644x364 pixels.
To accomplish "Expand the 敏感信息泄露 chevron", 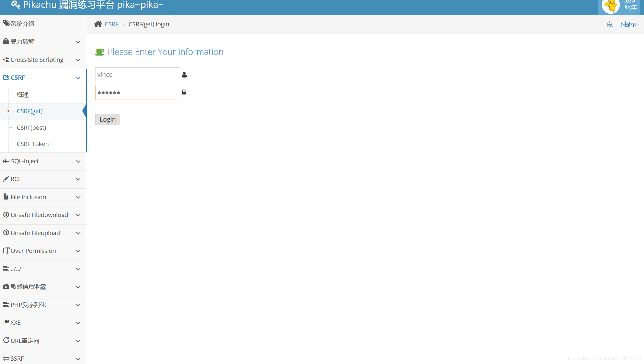I will click(78, 287).
